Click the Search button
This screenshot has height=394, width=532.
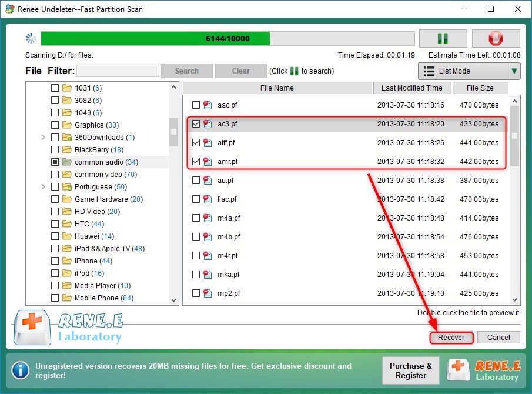click(x=187, y=71)
